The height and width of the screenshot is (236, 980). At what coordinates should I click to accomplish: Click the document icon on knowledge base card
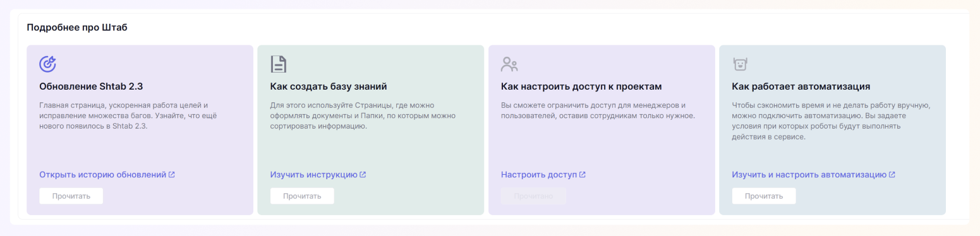[x=279, y=64]
